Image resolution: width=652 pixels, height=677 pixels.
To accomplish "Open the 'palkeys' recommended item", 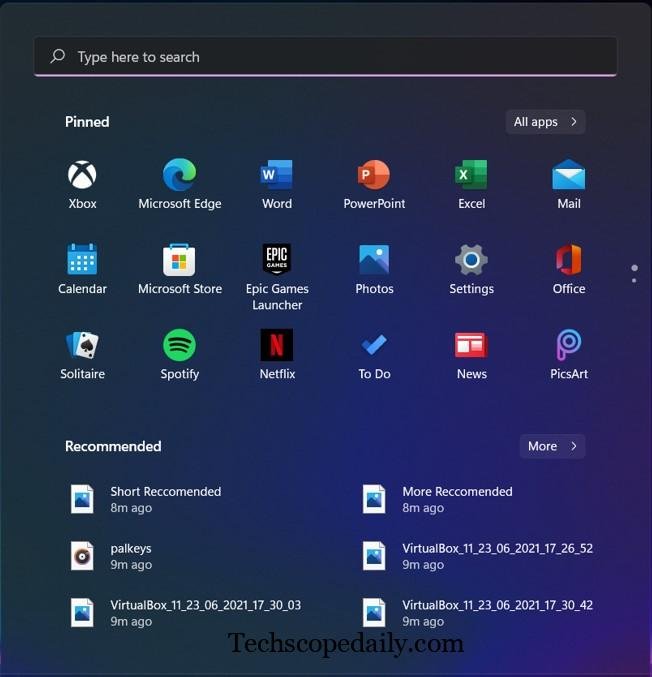I will (x=111, y=556).
